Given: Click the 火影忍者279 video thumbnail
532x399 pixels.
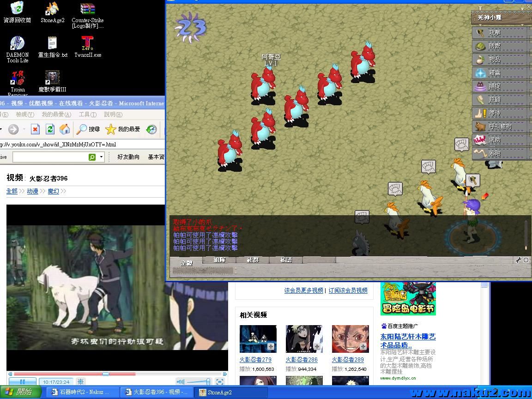Looking at the screenshot, I should pyautogui.click(x=258, y=339).
